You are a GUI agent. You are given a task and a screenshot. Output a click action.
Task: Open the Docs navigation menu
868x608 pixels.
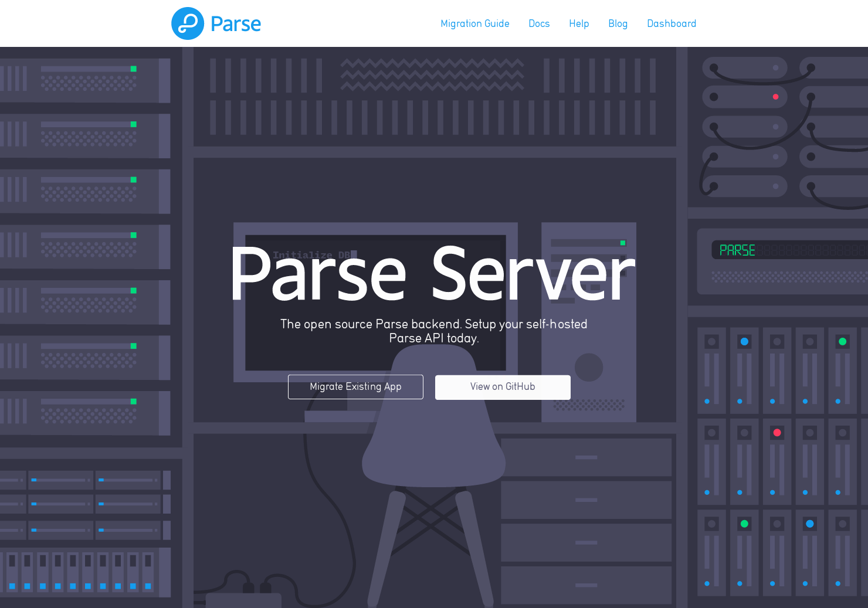click(539, 24)
